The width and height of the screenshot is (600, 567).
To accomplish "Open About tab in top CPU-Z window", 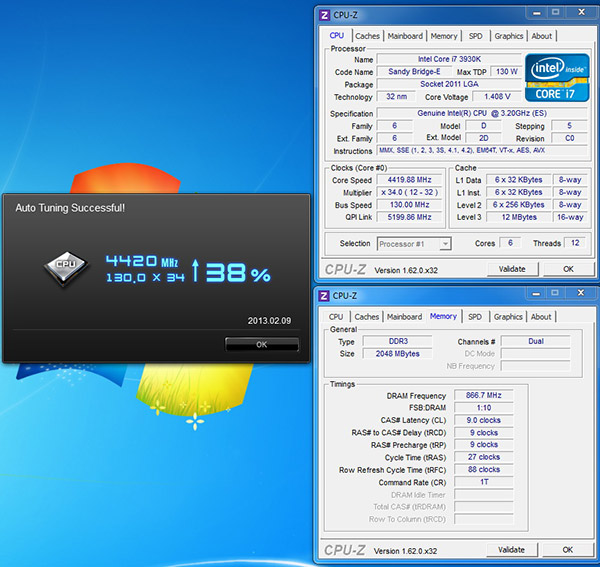I will coord(542,36).
